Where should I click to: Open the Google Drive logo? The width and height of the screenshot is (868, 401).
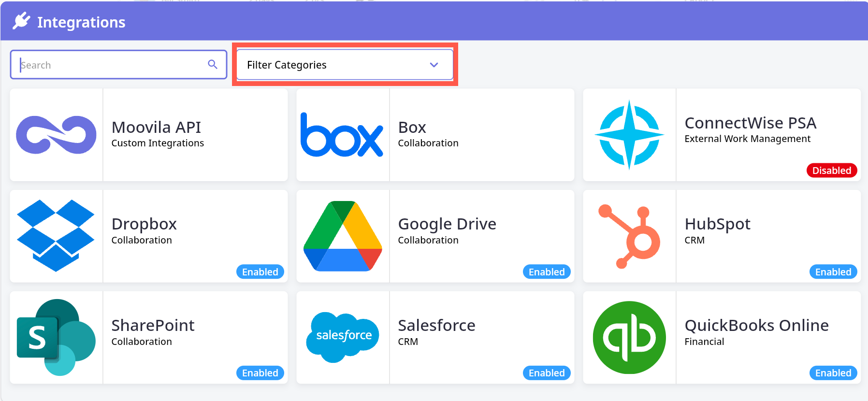343,236
